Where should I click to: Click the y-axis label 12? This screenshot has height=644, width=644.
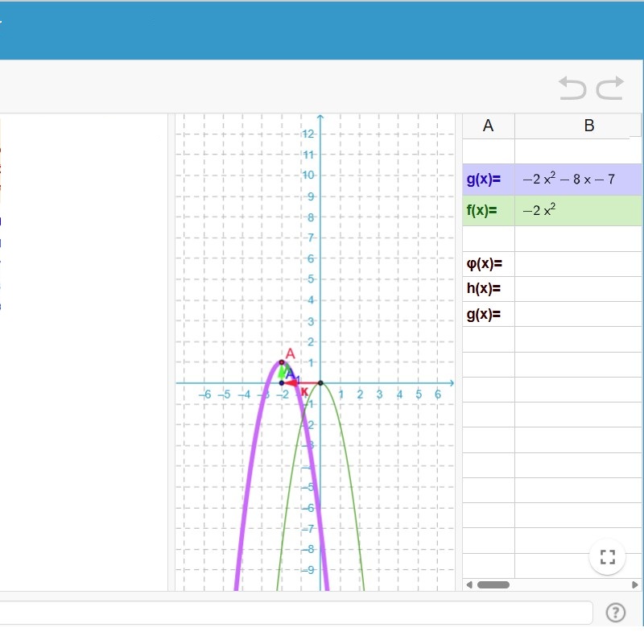click(308, 134)
